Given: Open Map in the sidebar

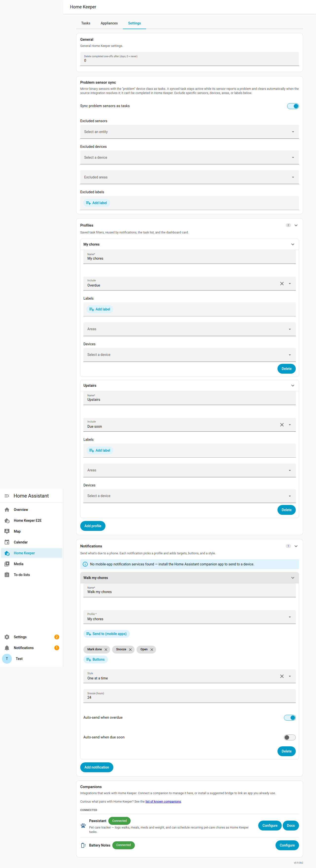Looking at the screenshot, I should click(31, 531).
